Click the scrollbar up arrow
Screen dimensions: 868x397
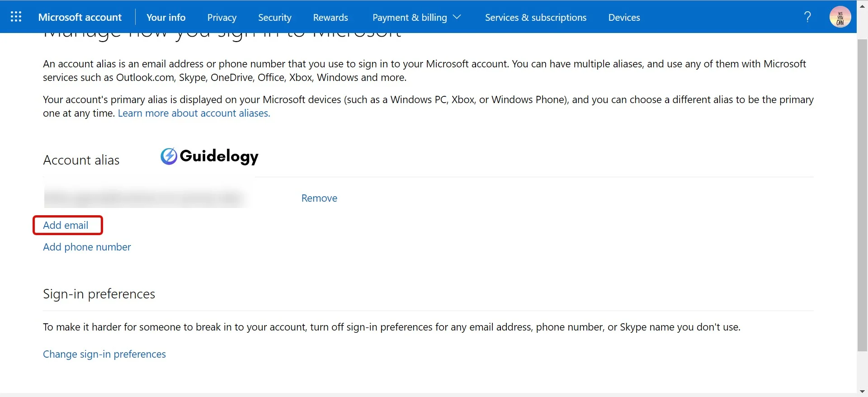click(x=862, y=6)
